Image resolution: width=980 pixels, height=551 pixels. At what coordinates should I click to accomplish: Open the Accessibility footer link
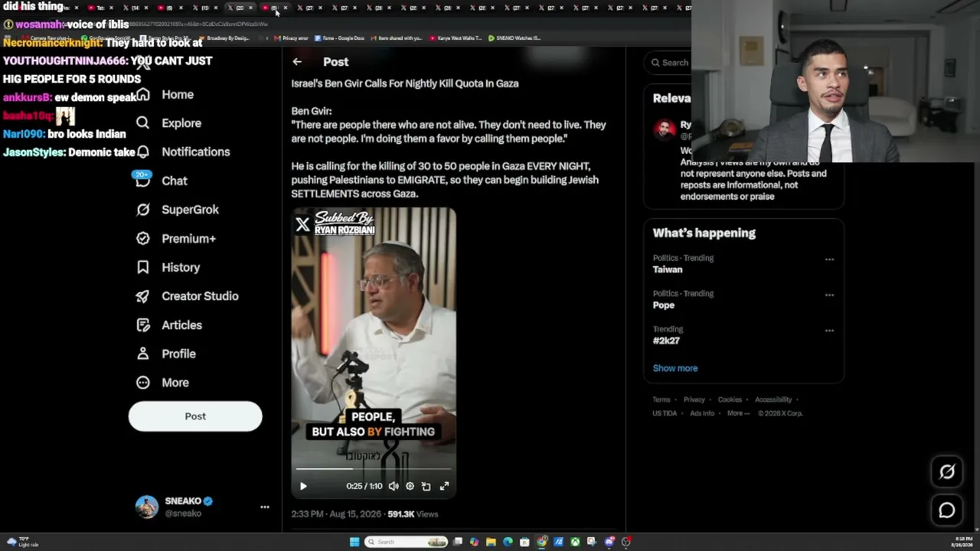773,399
